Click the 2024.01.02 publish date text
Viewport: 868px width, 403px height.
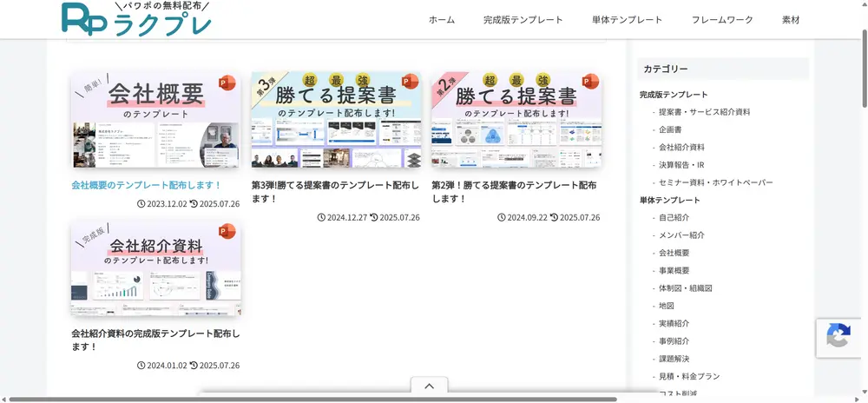[167, 366]
